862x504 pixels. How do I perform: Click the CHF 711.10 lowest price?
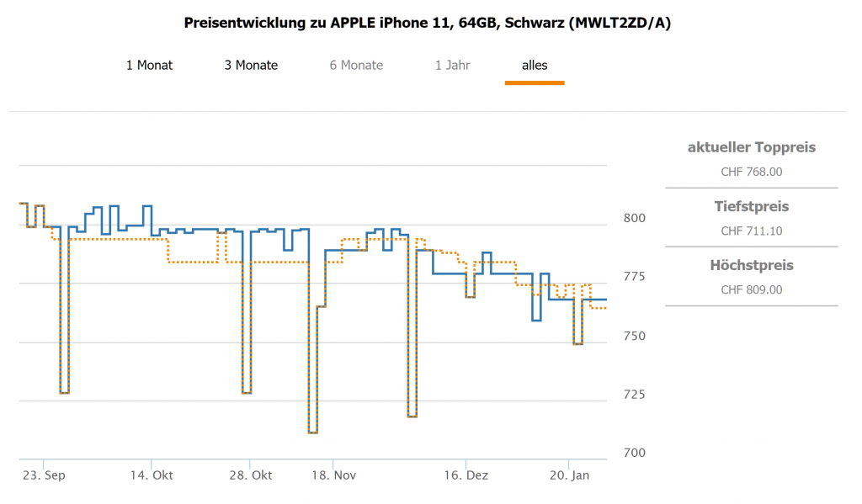(752, 231)
